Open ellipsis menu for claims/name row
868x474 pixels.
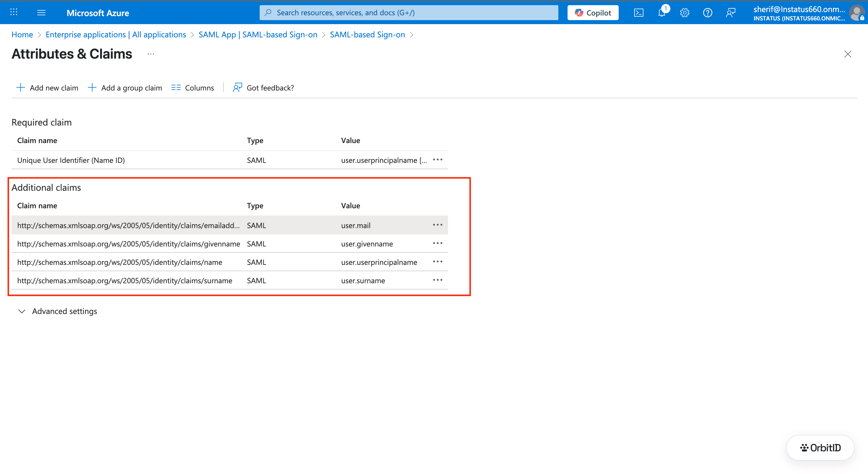click(437, 262)
